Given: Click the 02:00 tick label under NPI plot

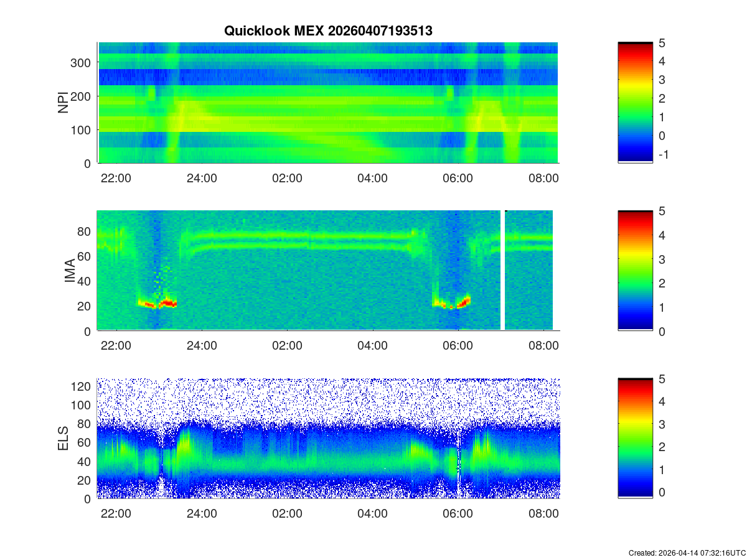Looking at the screenshot, I should point(287,179).
